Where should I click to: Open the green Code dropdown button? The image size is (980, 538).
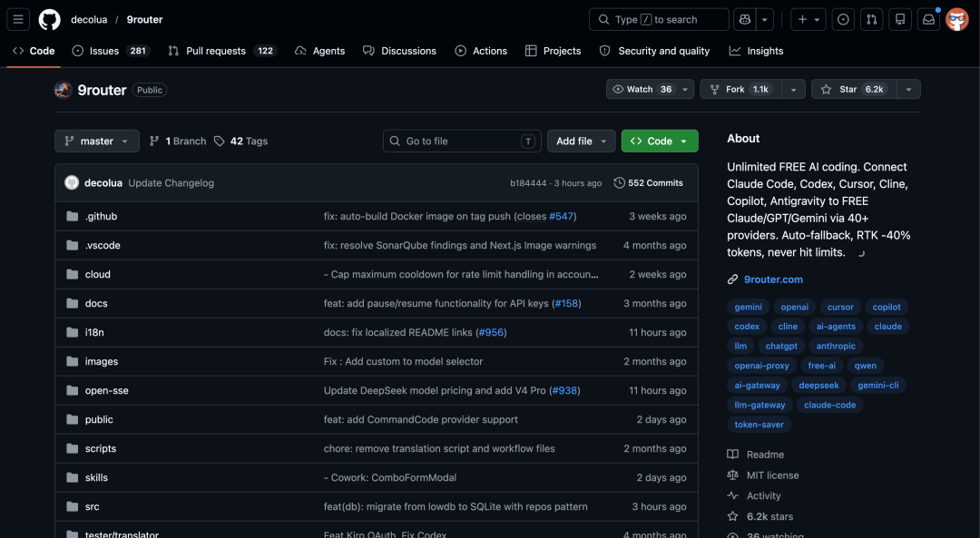pos(660,142)
